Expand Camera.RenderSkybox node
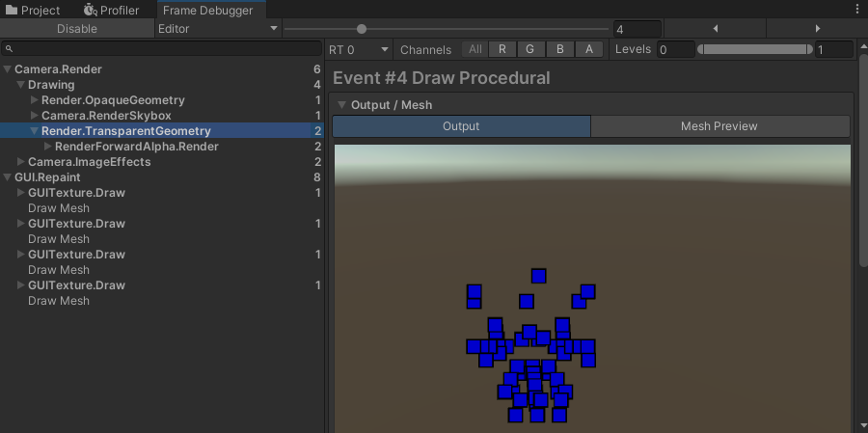 tap(35, 116)
